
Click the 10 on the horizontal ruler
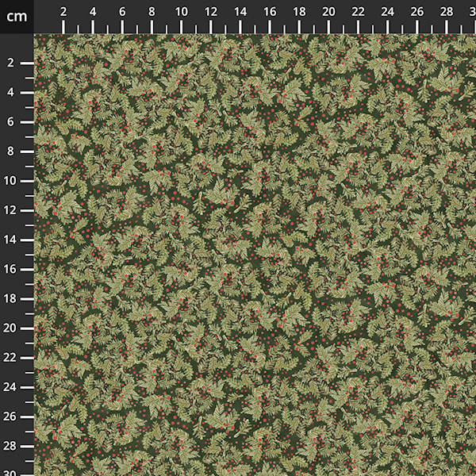181,12
